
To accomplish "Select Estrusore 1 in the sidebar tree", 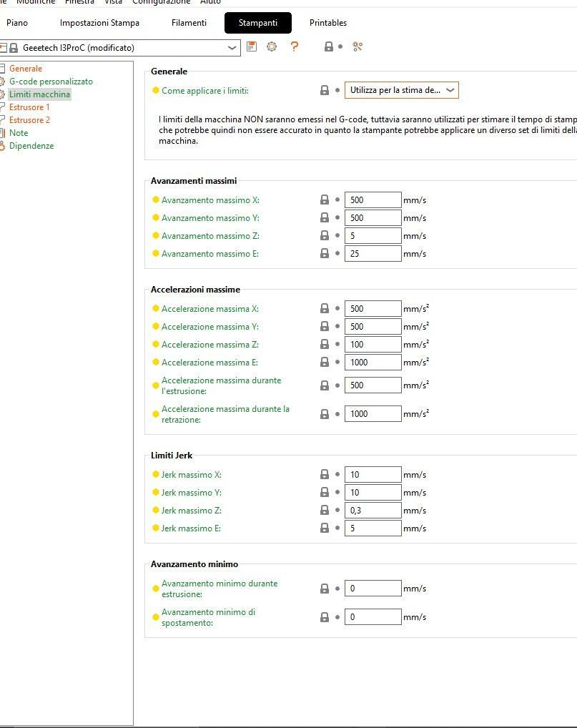I will (x=29, y=107).
